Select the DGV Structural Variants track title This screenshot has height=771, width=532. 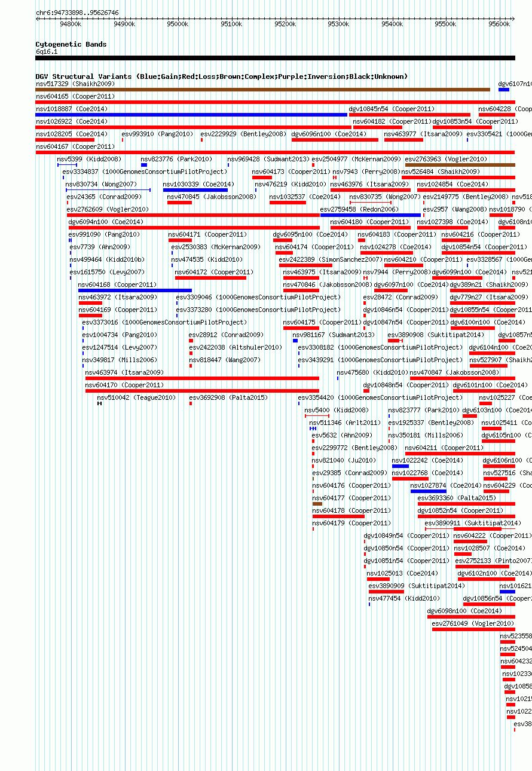[221, 77]
